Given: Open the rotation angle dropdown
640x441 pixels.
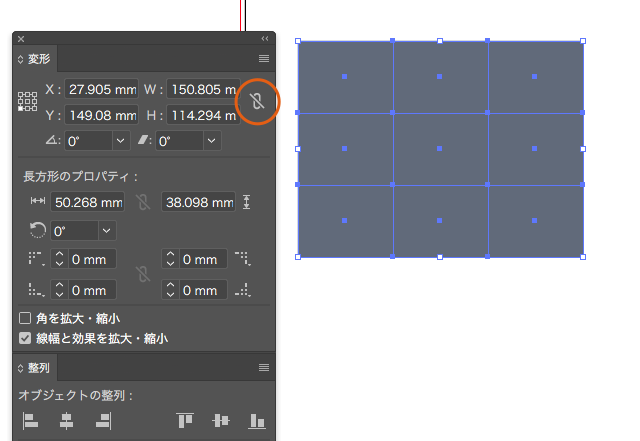Looking at the screenshot, I should point(121,141).
